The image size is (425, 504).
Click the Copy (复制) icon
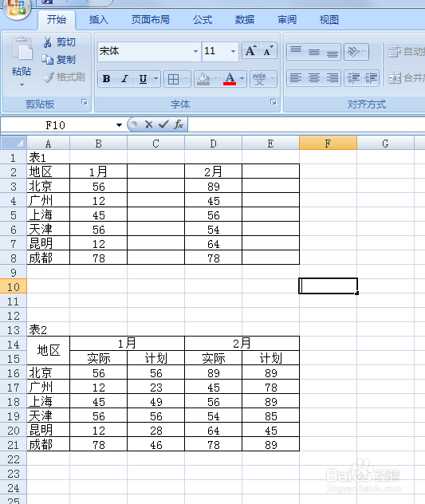click(48, 60)
